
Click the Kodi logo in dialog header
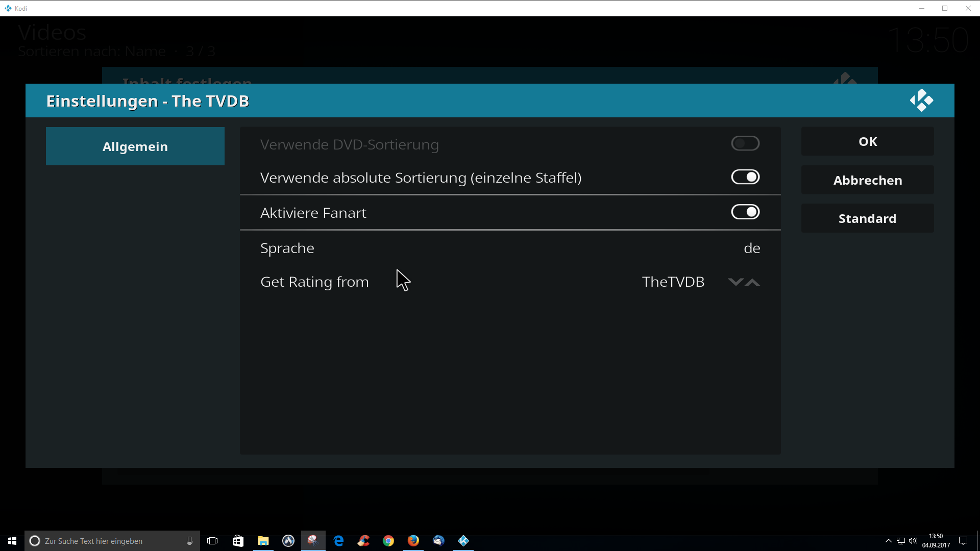[x=921, y=101]
